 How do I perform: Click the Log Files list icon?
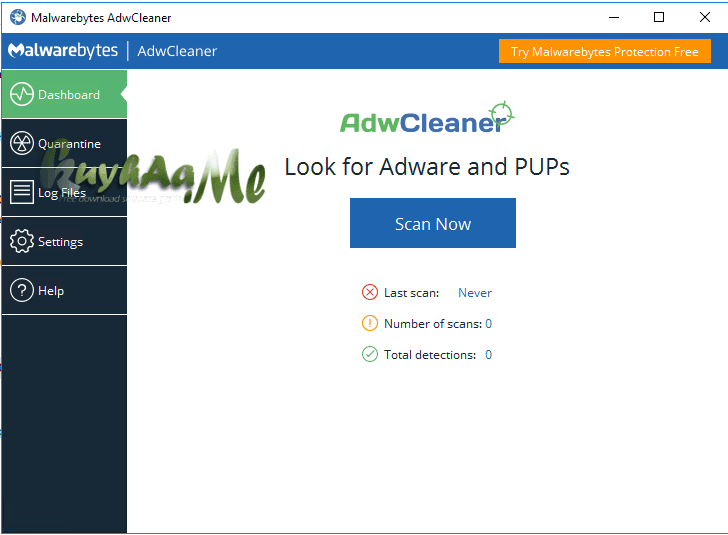coord(22,192)
